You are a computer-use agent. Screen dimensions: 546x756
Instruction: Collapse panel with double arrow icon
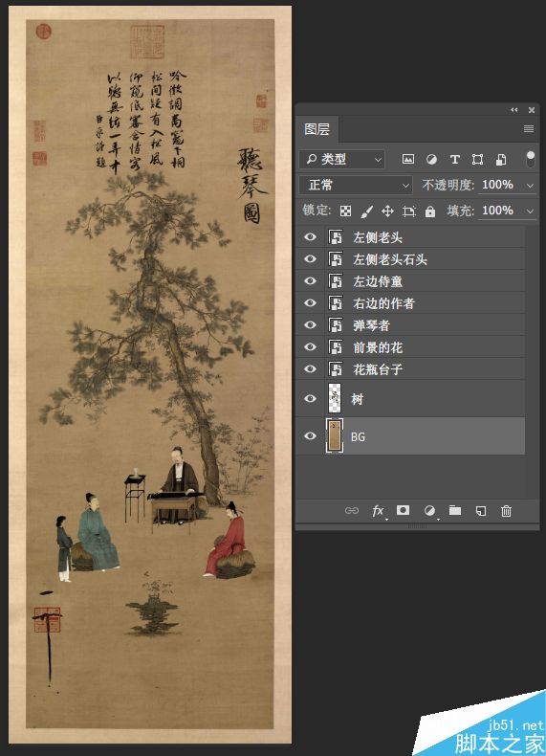(514, 110)
